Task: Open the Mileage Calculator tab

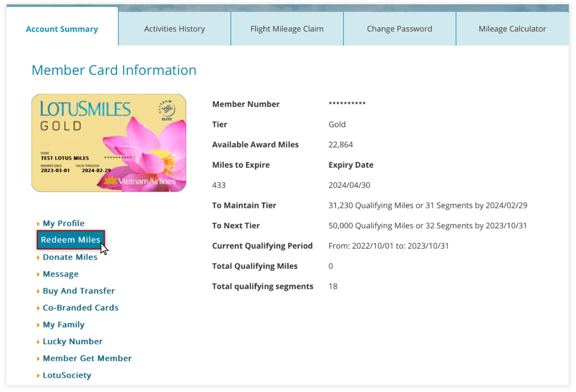Action: [x=511, y=28]
